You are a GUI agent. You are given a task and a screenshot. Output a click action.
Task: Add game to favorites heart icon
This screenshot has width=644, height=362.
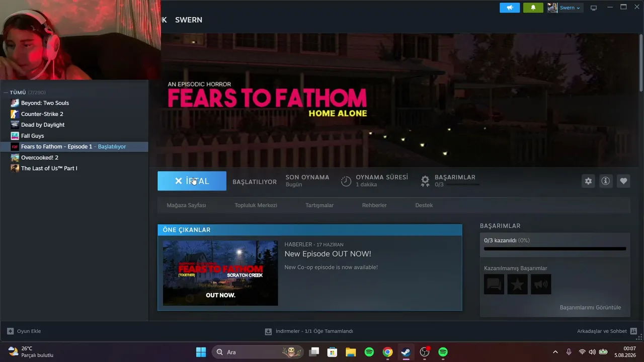pos(623,181)
